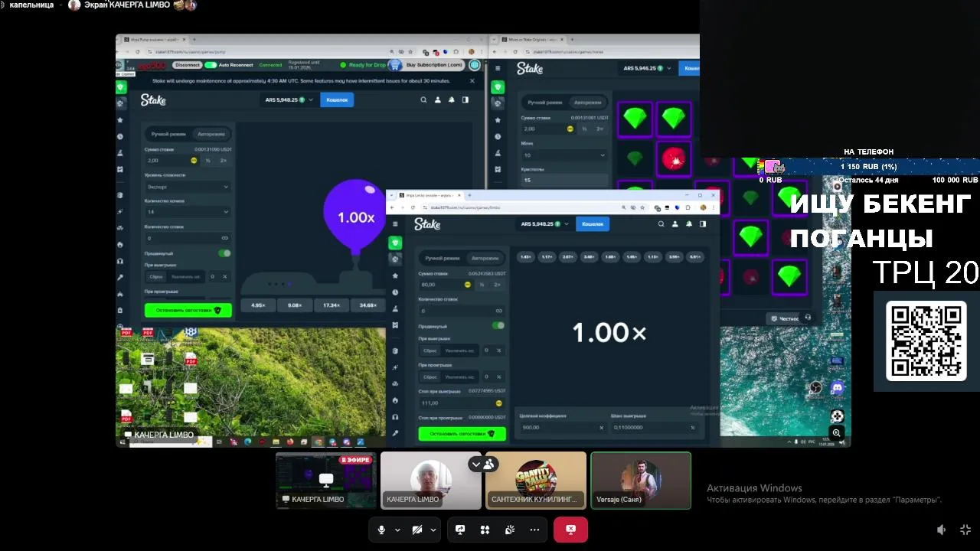Exit fullscreen using the collapse arrows icon
This screenshot has width=980, height=551.
coord(965,530)
